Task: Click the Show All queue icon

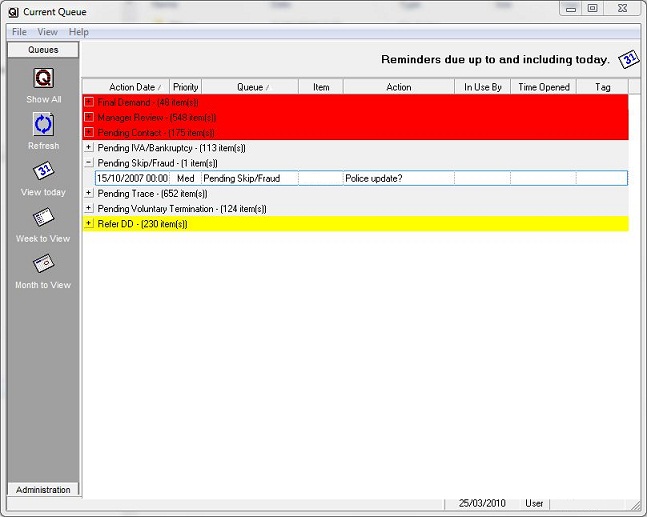Action: [43, 79]
